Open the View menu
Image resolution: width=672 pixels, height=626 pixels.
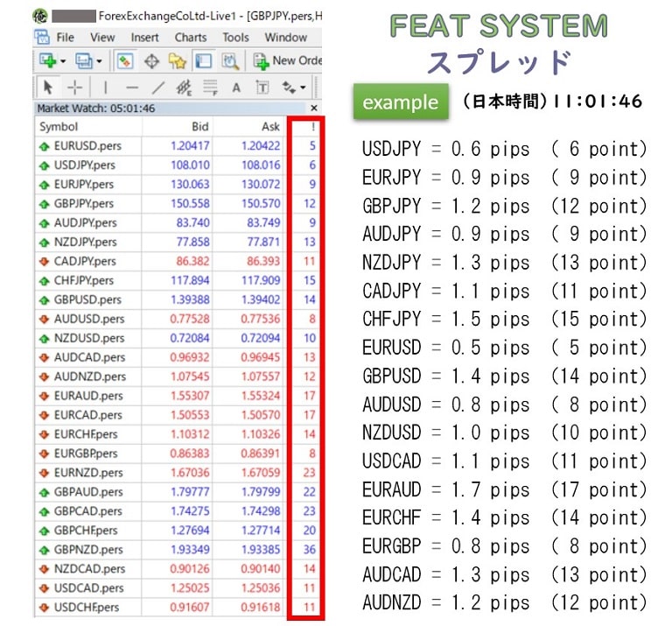(x=102, y=38)
